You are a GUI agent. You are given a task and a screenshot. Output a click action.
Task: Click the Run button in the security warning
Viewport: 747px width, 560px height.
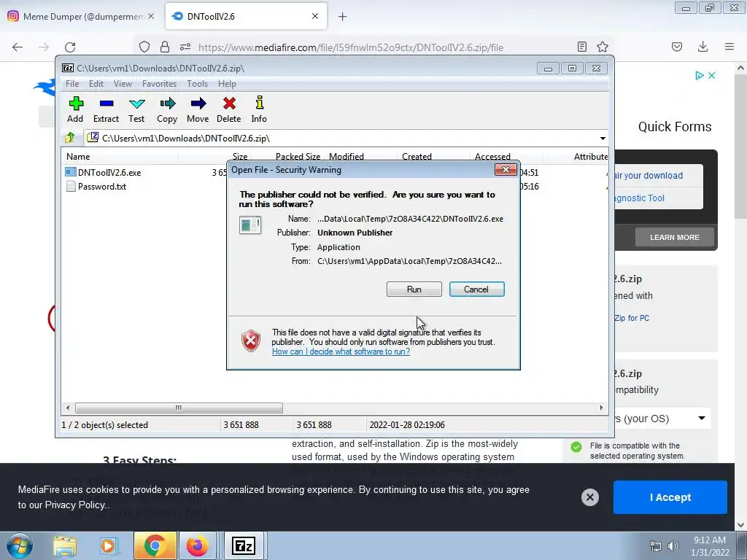(414, 289)
